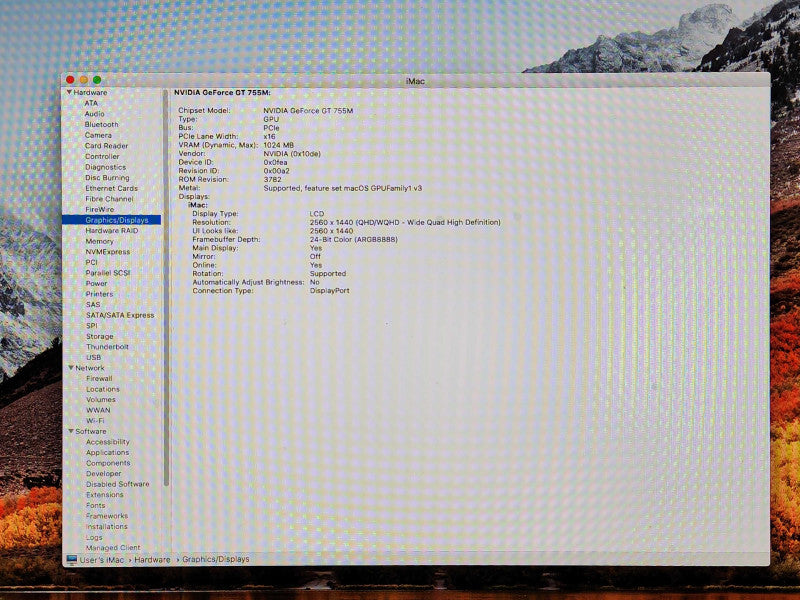Click the iMac window title

[x=415, y=81]
